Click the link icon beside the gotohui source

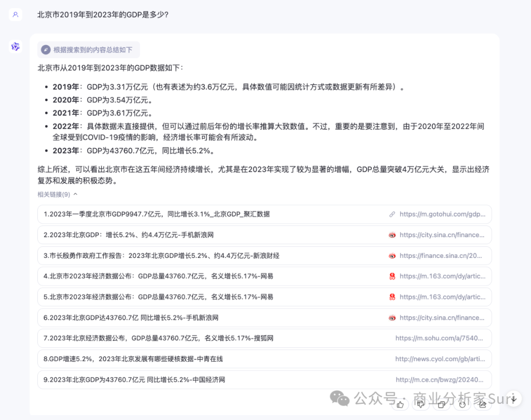pyautogui.click(x=392, y=214)
